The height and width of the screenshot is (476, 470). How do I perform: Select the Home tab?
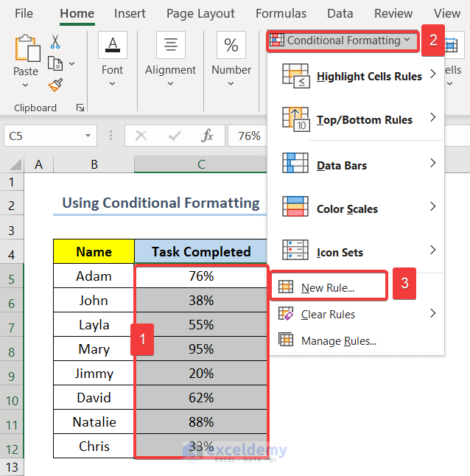coord(77,14)
